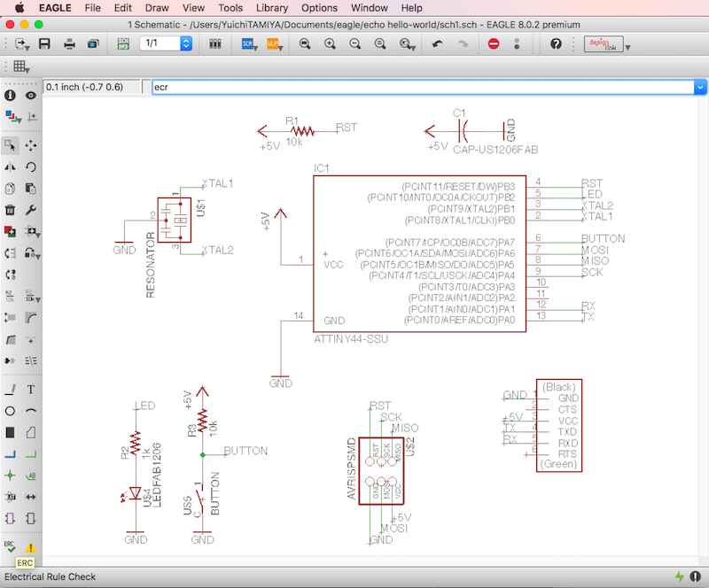The width and height of the screenshot is (709, 588).
Task: Open the File menu
Action: tap(93, 8)
